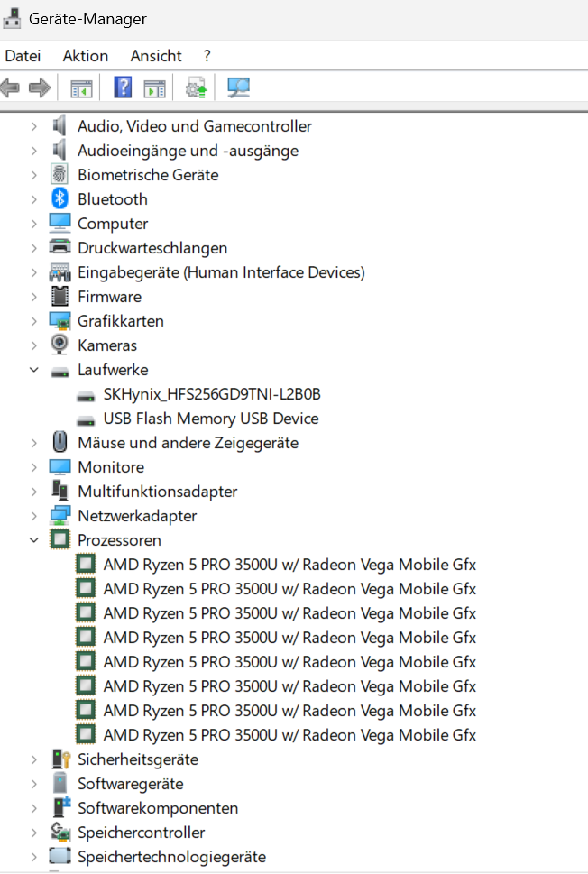Click the webcam icon next to Kameras
Viewport: 588px width, 874px height.
click(x=60, y=345)
